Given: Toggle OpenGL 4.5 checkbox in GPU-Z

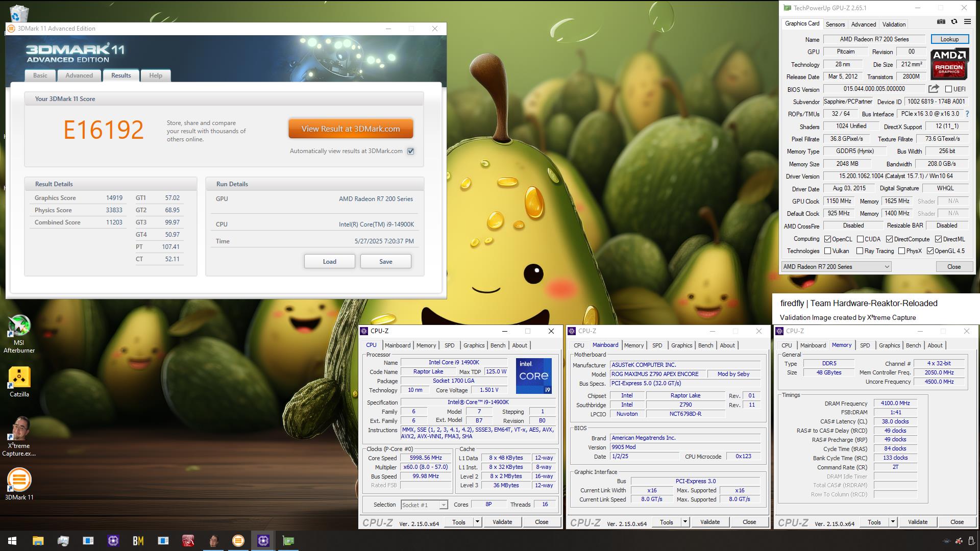Looking at the screenshot, I should 930,251.
